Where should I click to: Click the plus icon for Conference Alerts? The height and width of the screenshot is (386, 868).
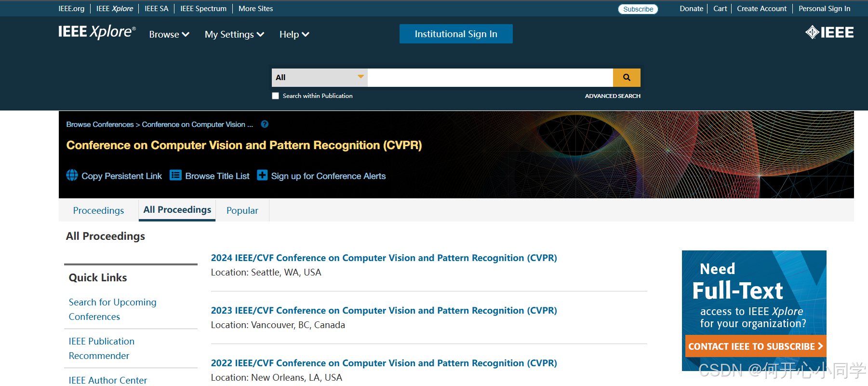click(262, 175)
